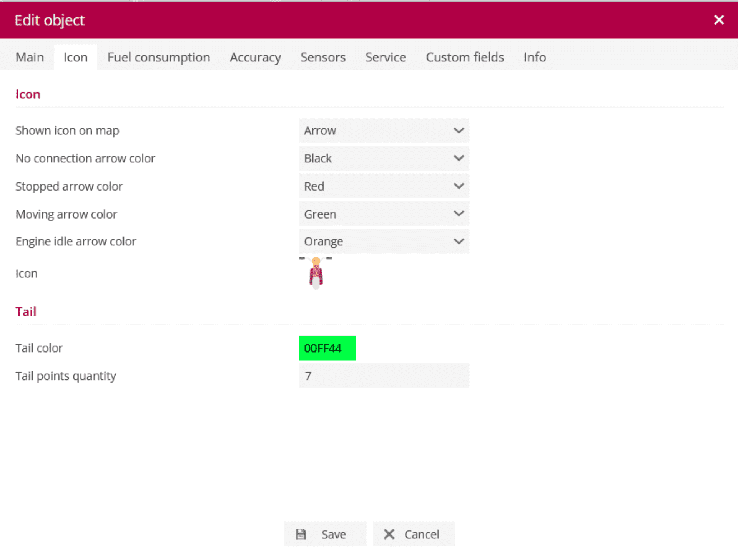Open the Service tab
This screenshot has width=738, height=560.
(386, 57)
